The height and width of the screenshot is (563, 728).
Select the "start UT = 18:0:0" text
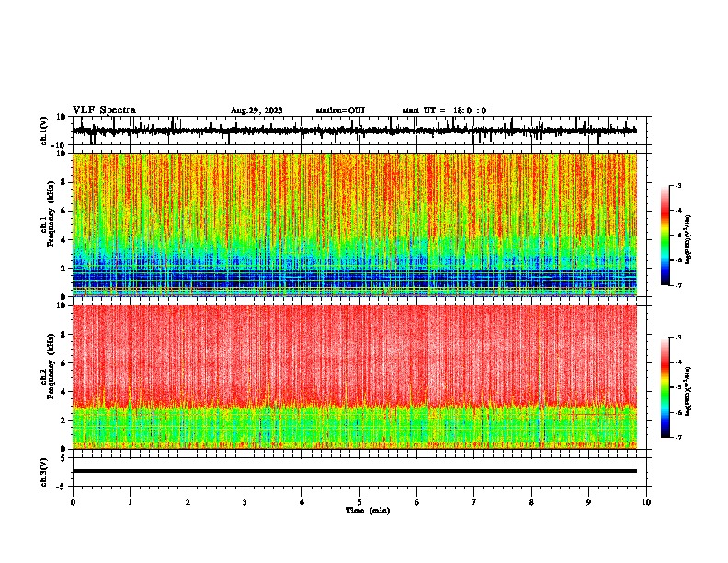pyautogui.click(x=444, y=110)
